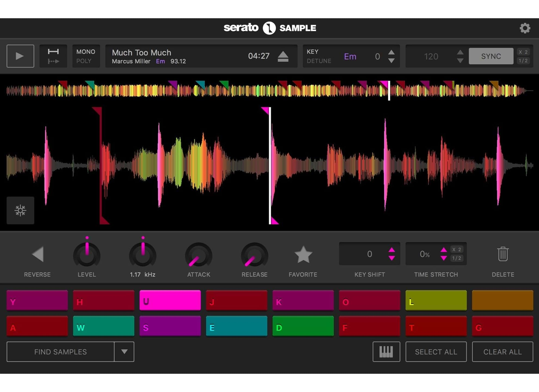
Task: Click the Favorite star icon
Action: (x=302, y=255)
